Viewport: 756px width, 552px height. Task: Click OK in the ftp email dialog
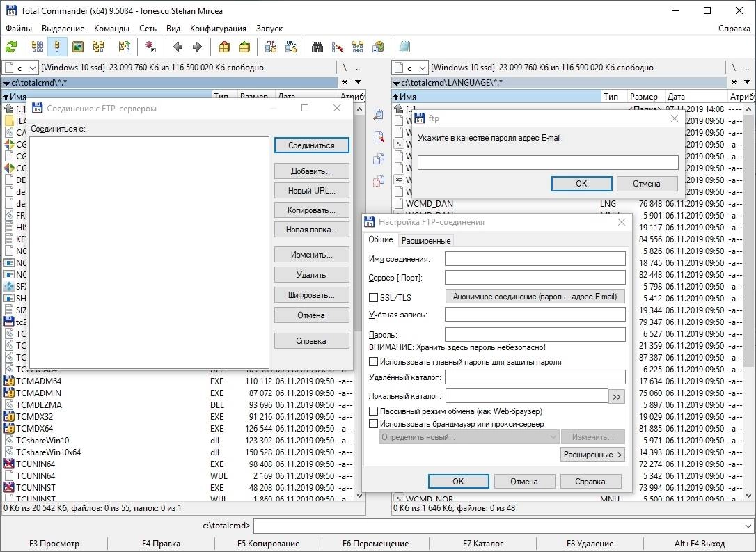click(x=581, y=183)
